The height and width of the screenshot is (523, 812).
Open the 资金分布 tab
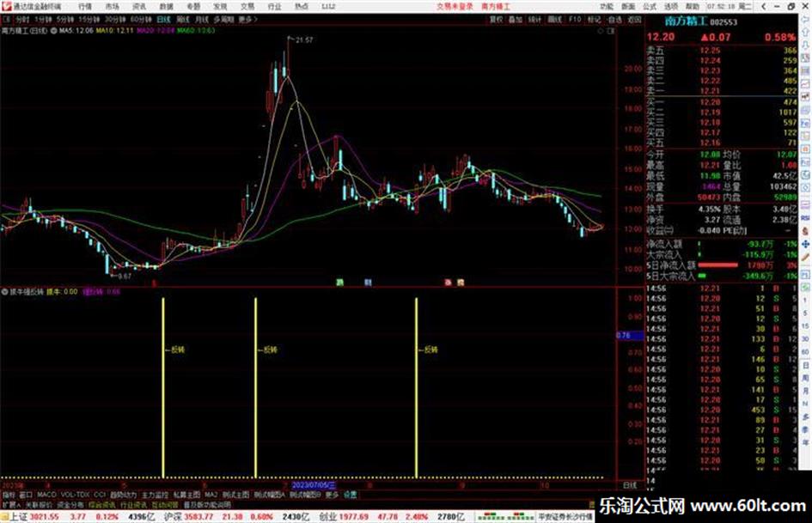[70, 504]
